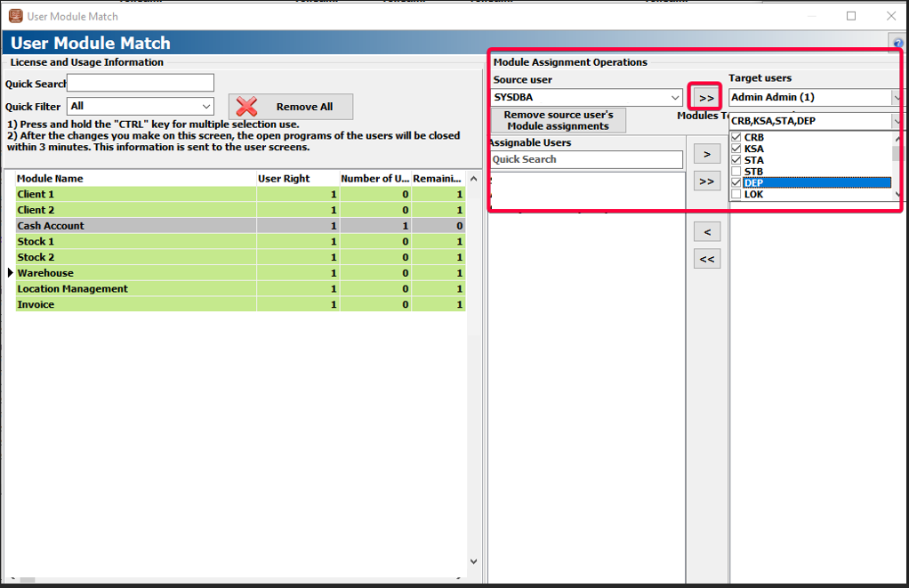Open the Target users Admin Admin dropdown
This screenshot has width=909, height=588.
[x=896, y=98]
